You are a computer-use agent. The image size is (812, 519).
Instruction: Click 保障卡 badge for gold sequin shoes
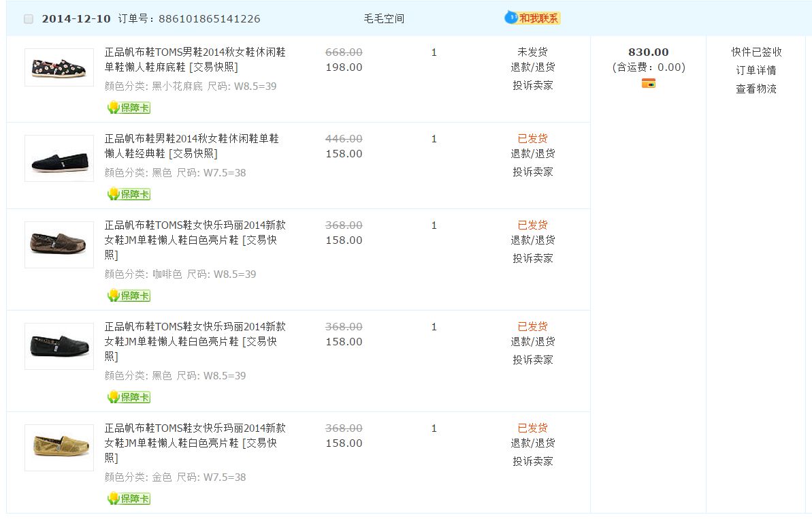[x=129, y=499]
